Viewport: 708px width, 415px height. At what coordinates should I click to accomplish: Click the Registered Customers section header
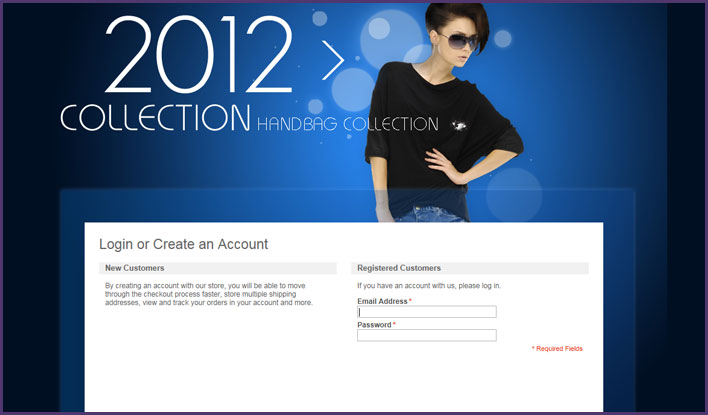pos(399,268)
